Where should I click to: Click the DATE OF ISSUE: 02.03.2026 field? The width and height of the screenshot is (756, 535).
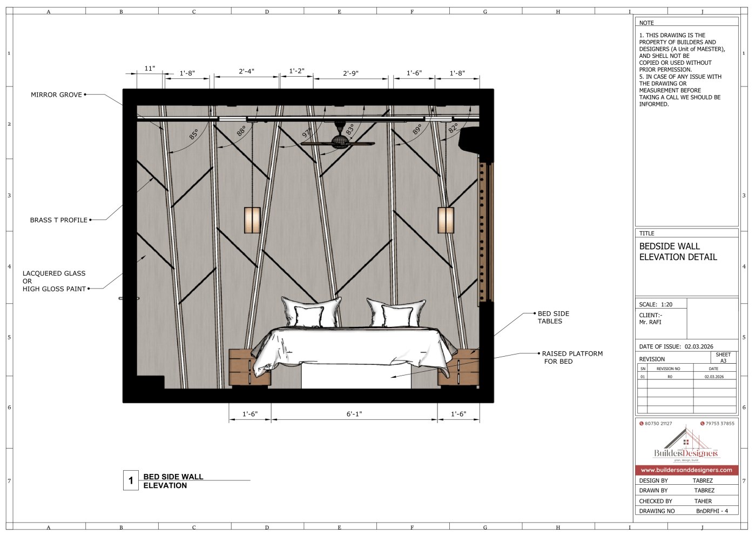coord(676,346)
